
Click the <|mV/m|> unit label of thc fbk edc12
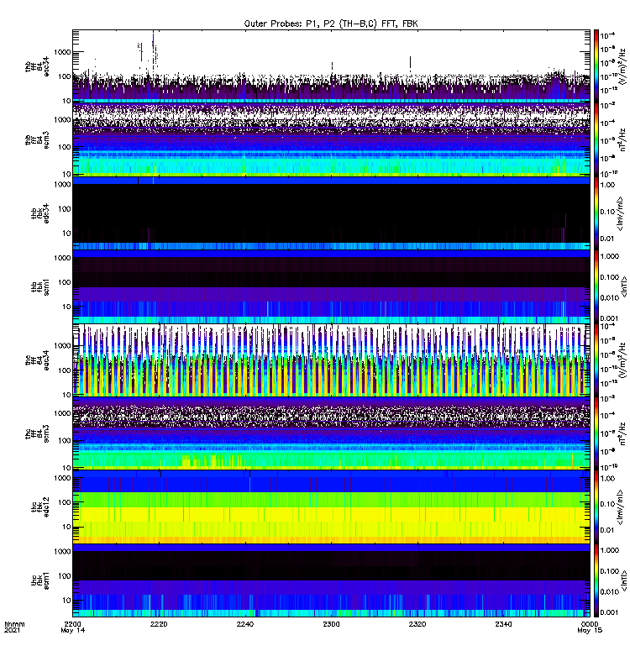pyautogui.click(x=620, y=507)
